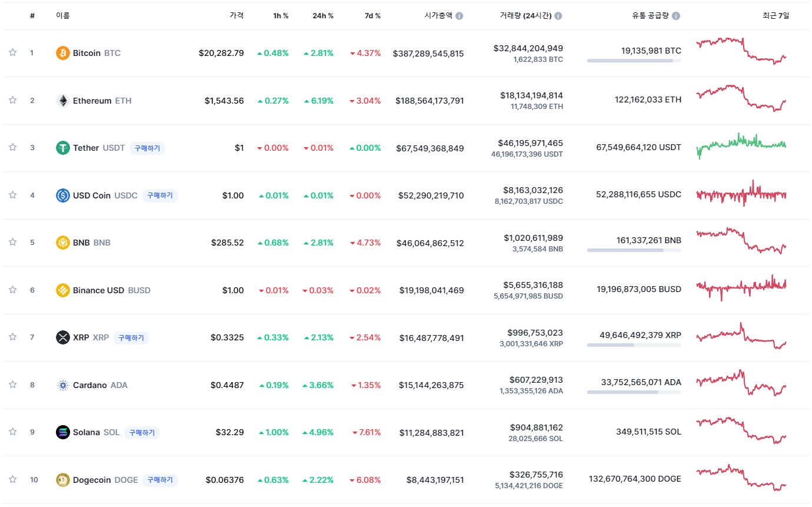Image resolution: width=812 pixels, height=507 pixels.
Task: Click the Solana logo icon
Action: pyautogui.click(x=62, y=432)
